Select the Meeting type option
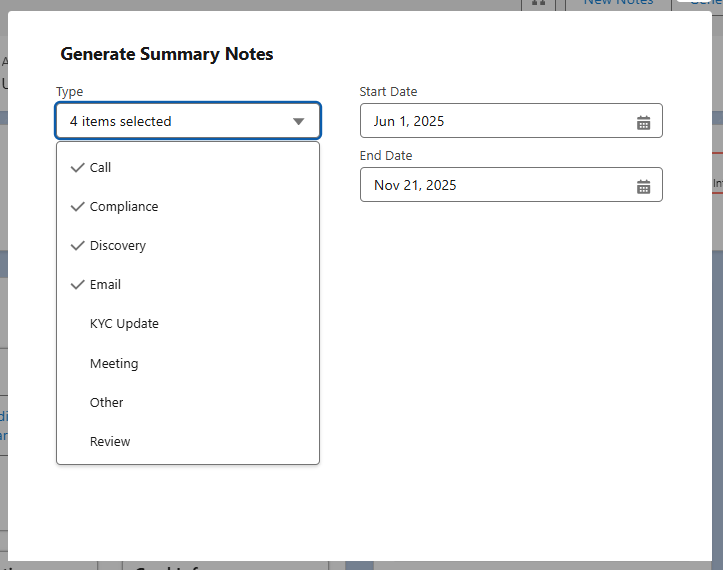 click(x=114, y=364)
